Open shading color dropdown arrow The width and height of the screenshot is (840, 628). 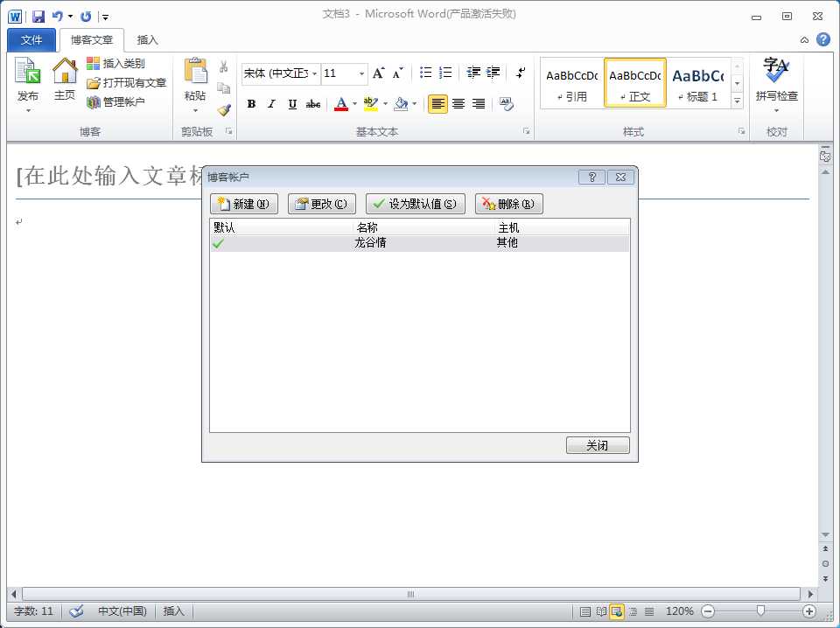414,104
